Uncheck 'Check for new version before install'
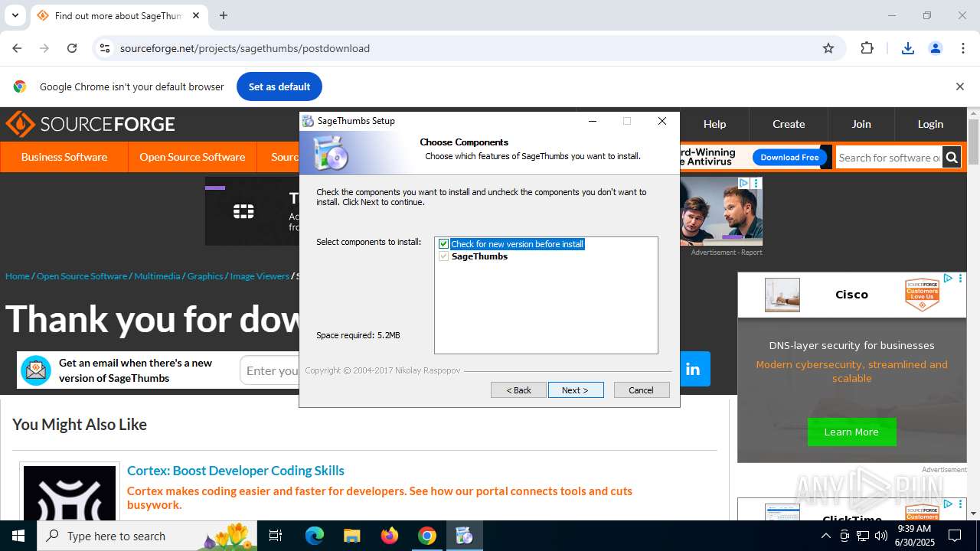 (443, 244)
